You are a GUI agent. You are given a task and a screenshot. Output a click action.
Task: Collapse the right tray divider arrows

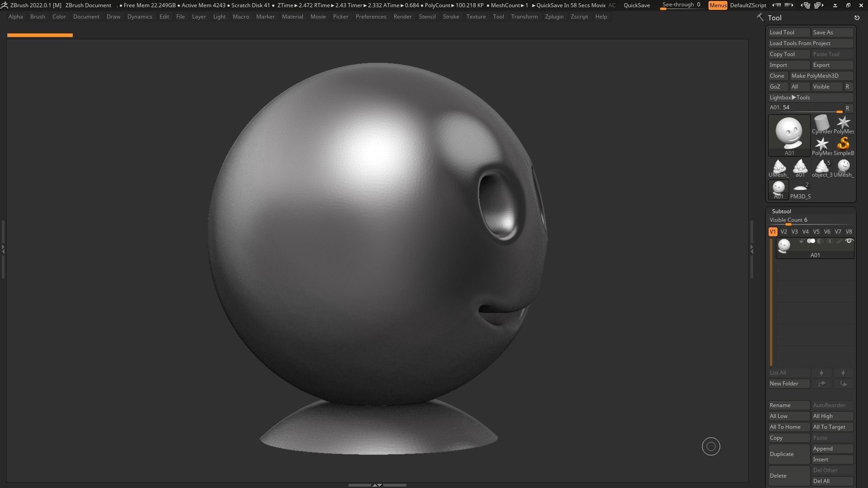pos(751,249)
